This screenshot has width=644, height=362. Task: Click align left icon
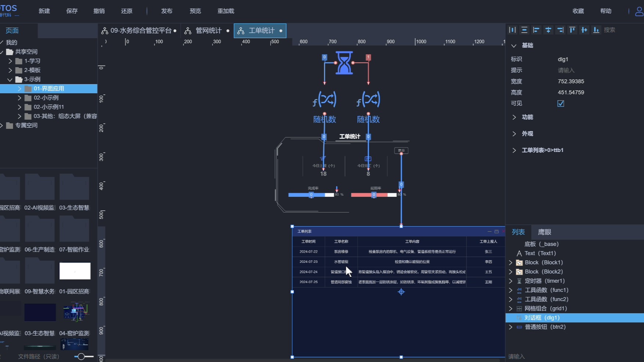536,30
